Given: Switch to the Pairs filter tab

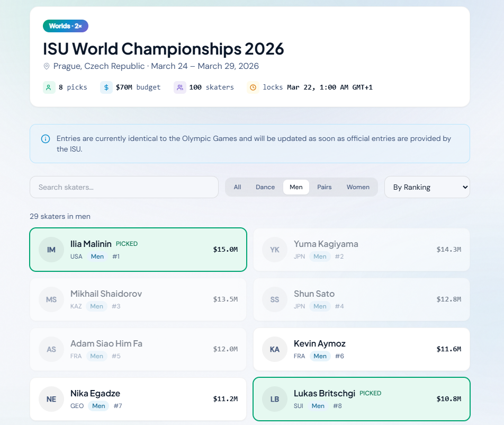Looking at the screenshot, I should pos(324,187).
